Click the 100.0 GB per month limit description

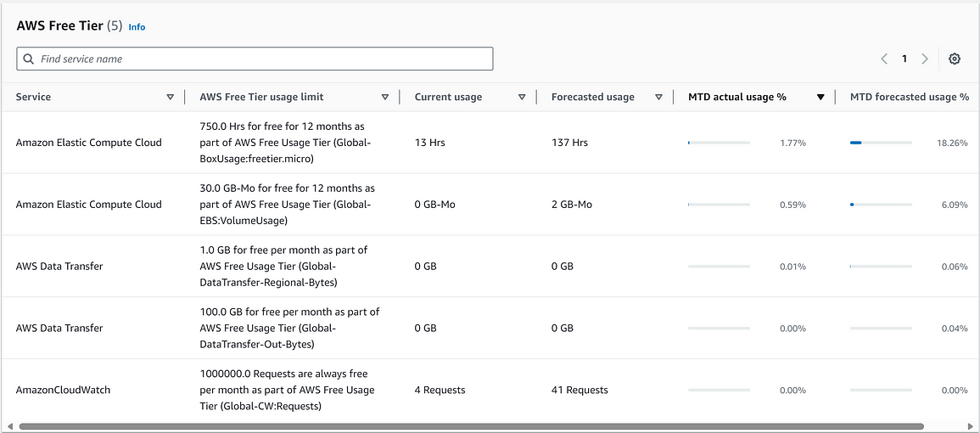[x=289, y=328]
